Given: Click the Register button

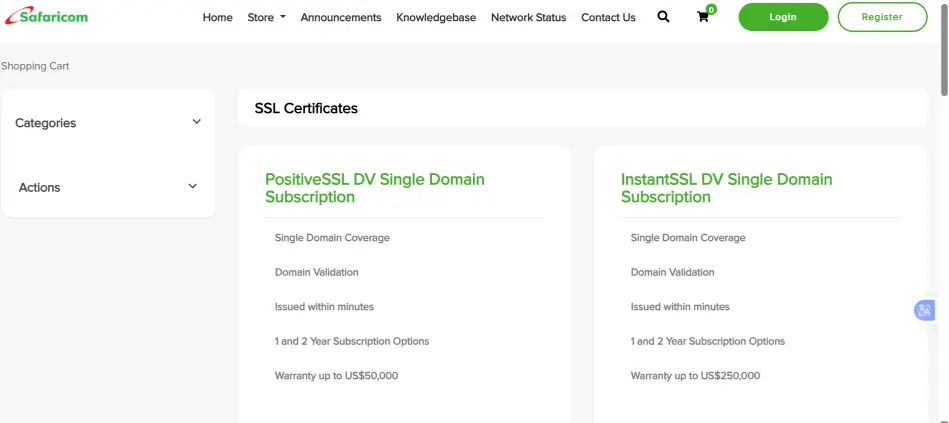Looking at the screenshot, I should point(882,17).
